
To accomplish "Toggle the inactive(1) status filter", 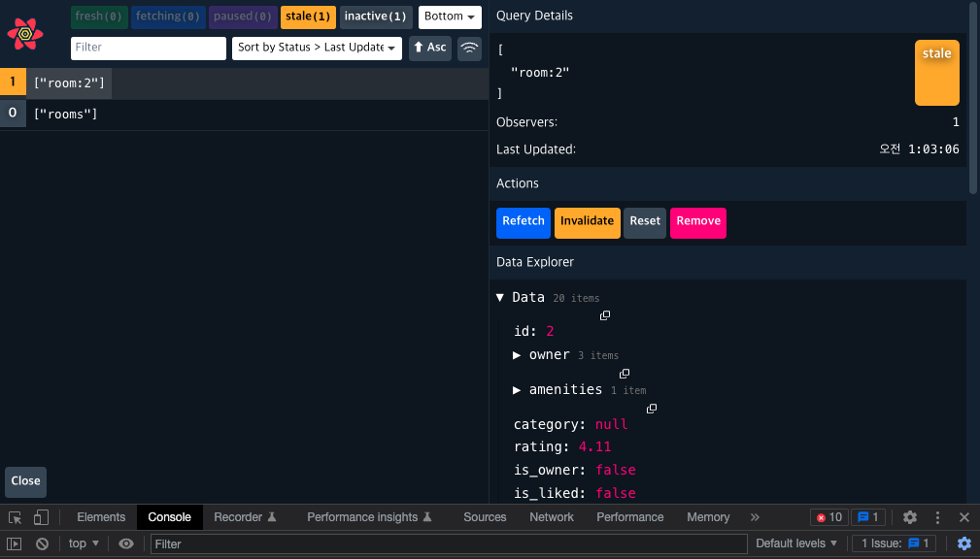I will tap(376, 16).
